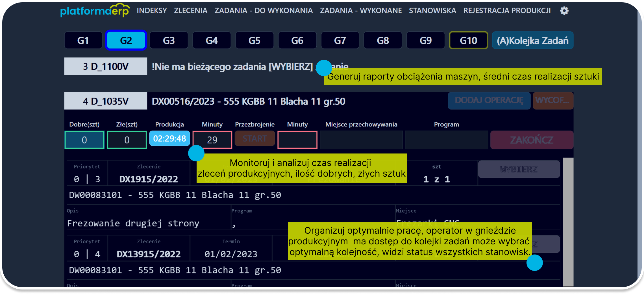This screenshot has width=644, height=294.
Task: Click the Dobre(szt) count field
Action: (x=84, y=140)
